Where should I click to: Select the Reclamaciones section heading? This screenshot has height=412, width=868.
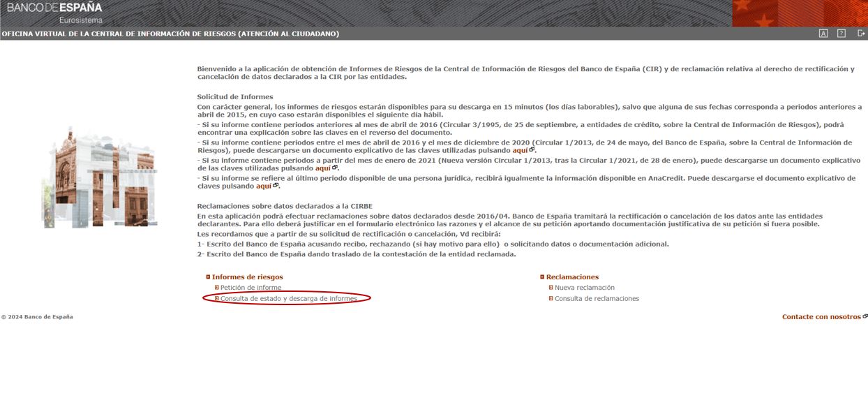pos(572,277)
